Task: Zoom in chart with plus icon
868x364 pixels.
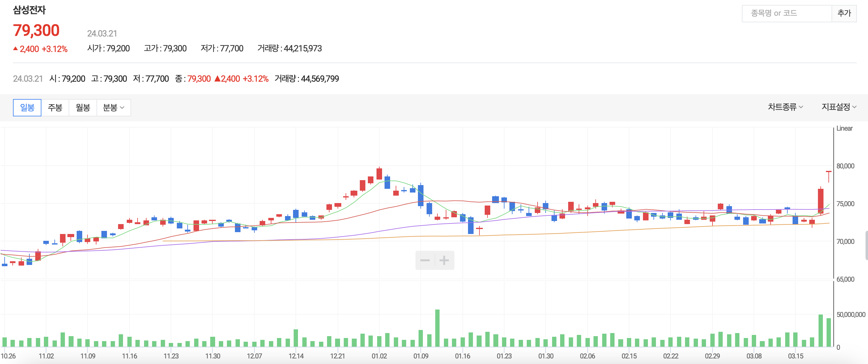Action: point(444,260)
